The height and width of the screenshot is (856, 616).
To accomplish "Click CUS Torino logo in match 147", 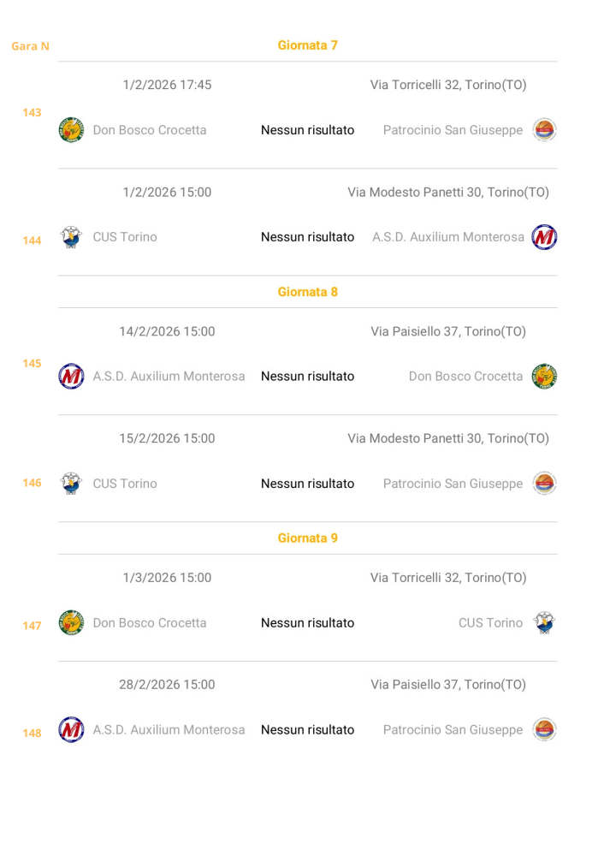I will 544,623.
